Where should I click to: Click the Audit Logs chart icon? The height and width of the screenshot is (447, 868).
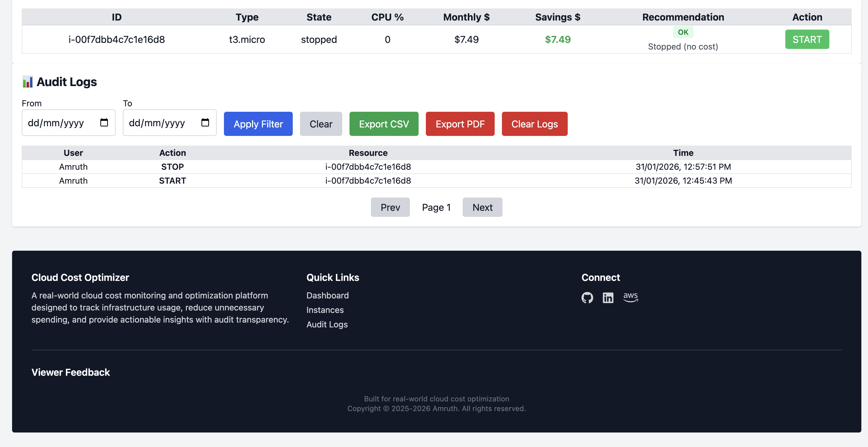pos(27,82)
